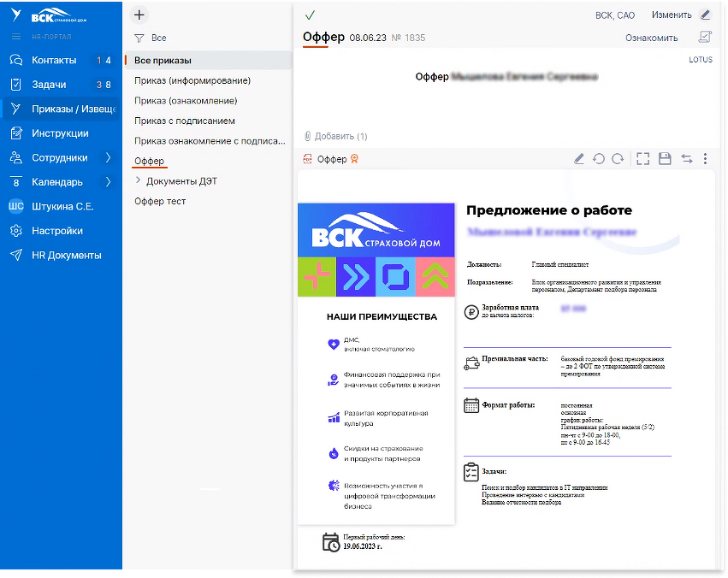Click the Ознакомить button
728x578 pixels.
[651, 38]
